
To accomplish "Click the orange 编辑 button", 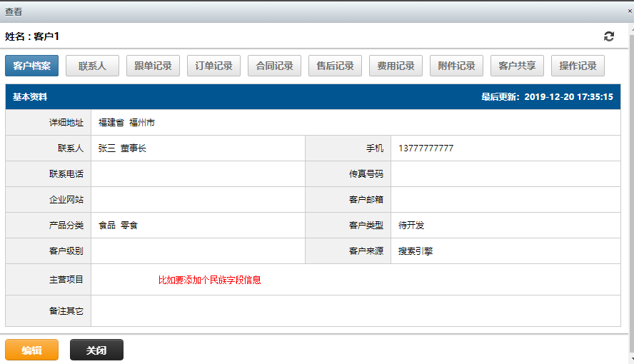I will [31, 350].
